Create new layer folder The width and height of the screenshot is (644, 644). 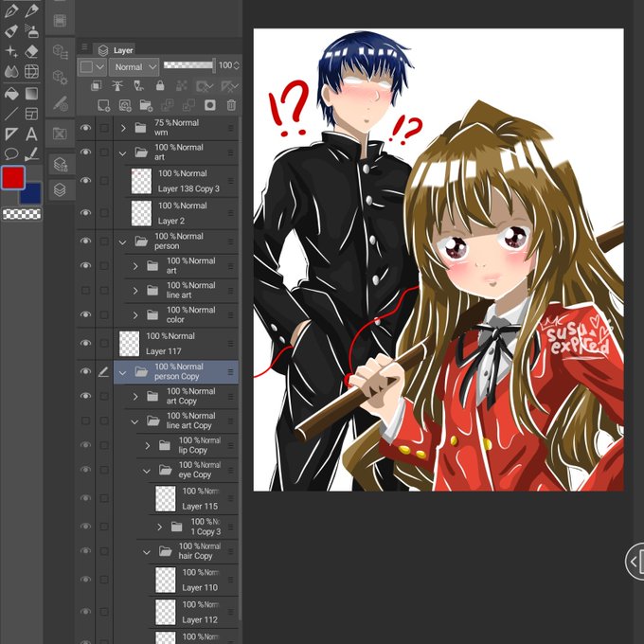[x=146, y=105]
